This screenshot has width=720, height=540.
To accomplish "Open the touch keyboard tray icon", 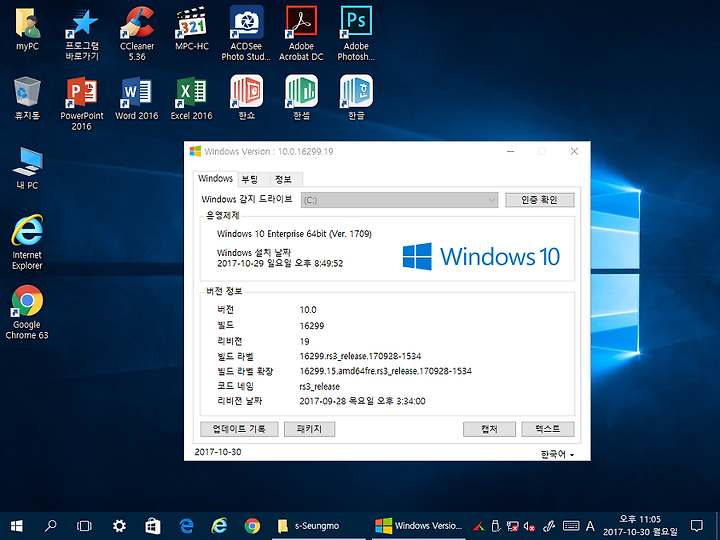I will 571,526.
